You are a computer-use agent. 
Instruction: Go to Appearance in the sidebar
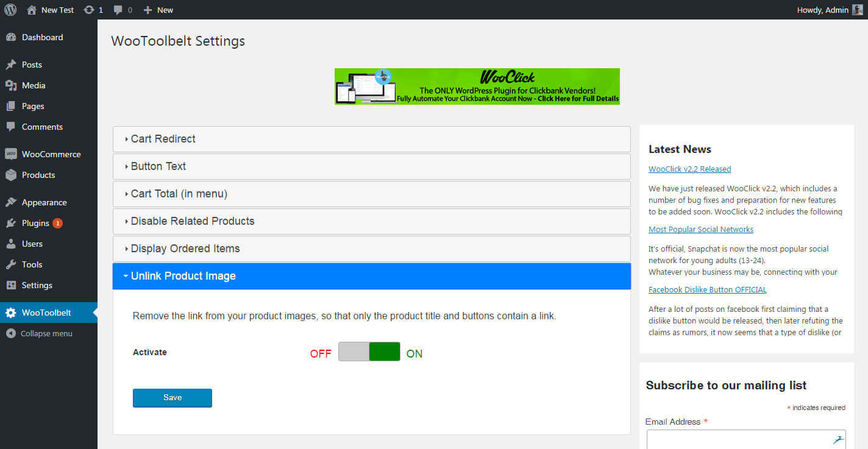49,202
